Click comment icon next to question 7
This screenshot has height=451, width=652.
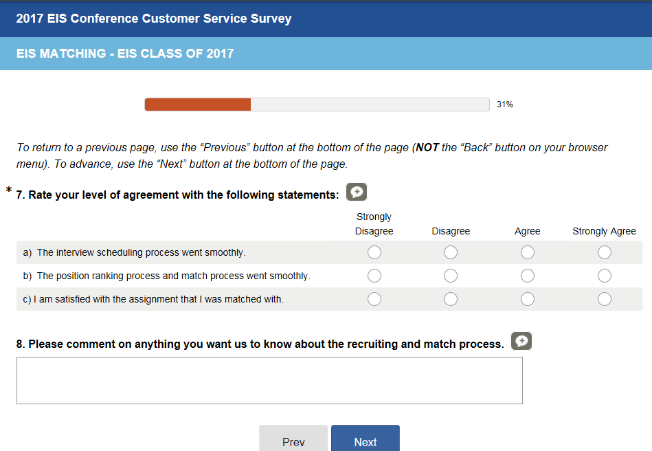356,192
